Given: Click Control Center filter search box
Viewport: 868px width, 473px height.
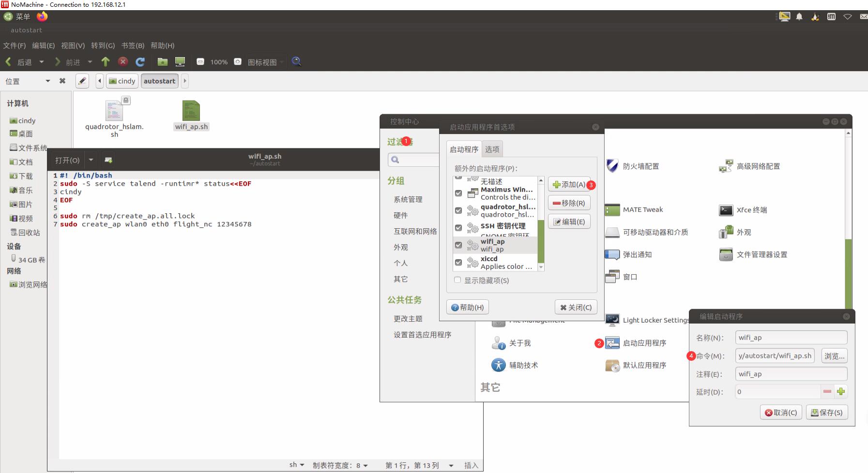Looking at the screenshot, I should (413, 160).
